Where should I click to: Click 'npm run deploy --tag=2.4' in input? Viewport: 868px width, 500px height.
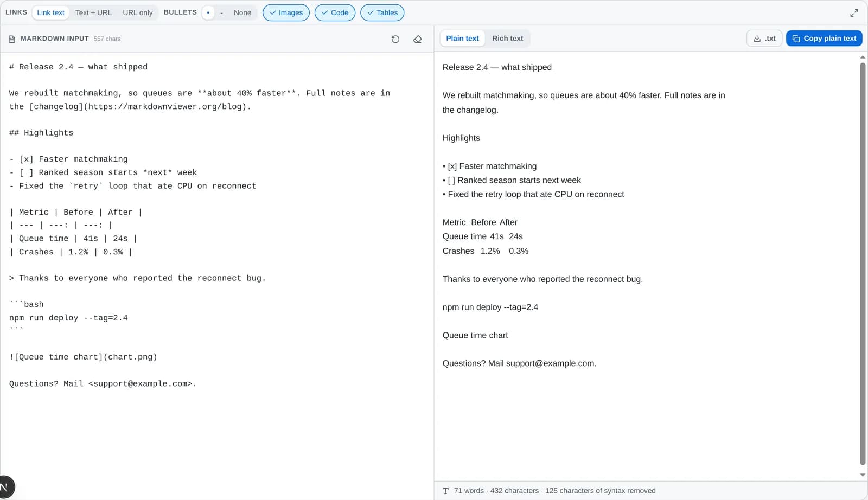pyautogui.click(x=68, y=318)
